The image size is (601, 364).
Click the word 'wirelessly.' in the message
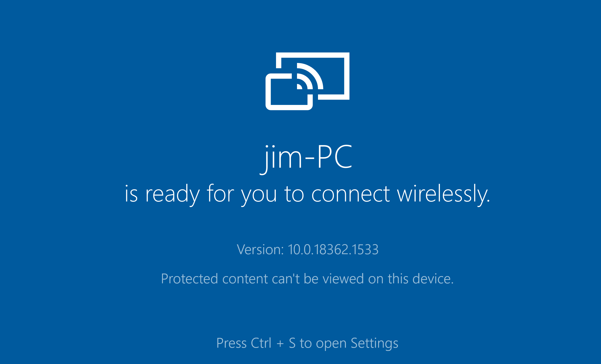tap(443, 195)
